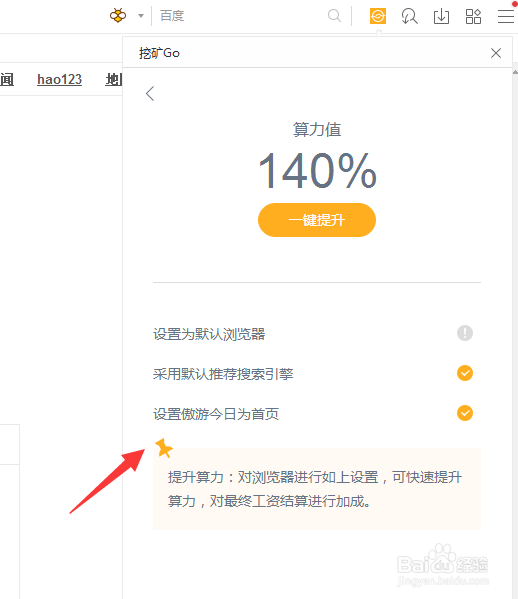Viewport: 518px width, 599px height.
Task: Click the 挖矿Go panel title
Action: (x=159, y=53)
